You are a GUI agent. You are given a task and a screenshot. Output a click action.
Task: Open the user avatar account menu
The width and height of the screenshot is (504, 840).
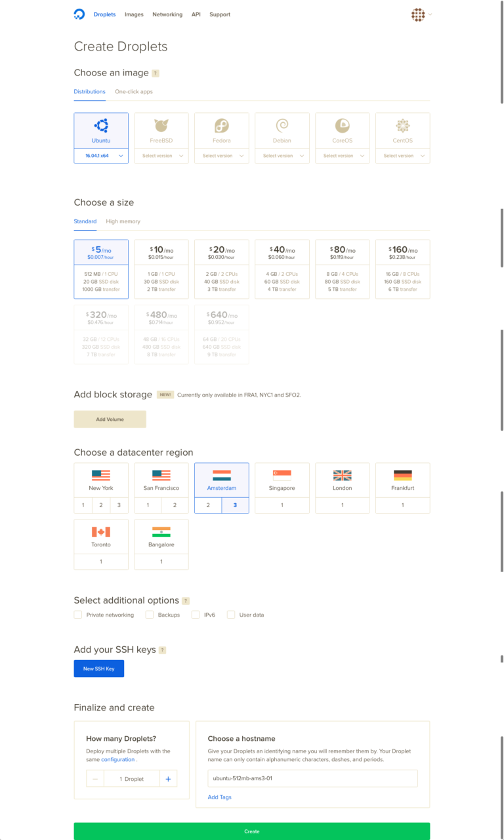419,14
